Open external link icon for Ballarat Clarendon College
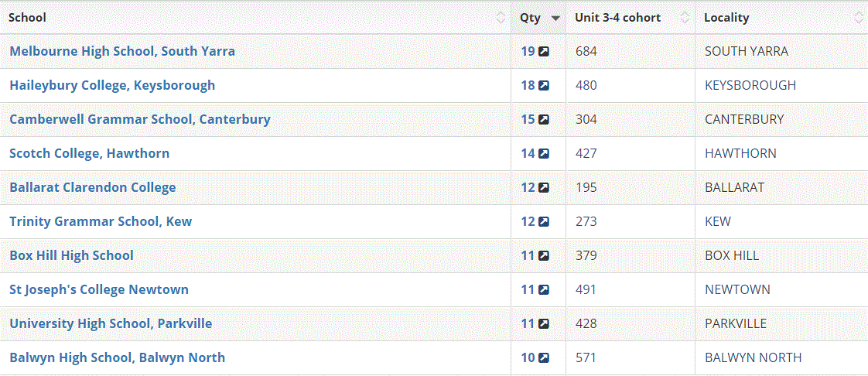The height and width of the screenshot is (376, 868). pos(544,188)
